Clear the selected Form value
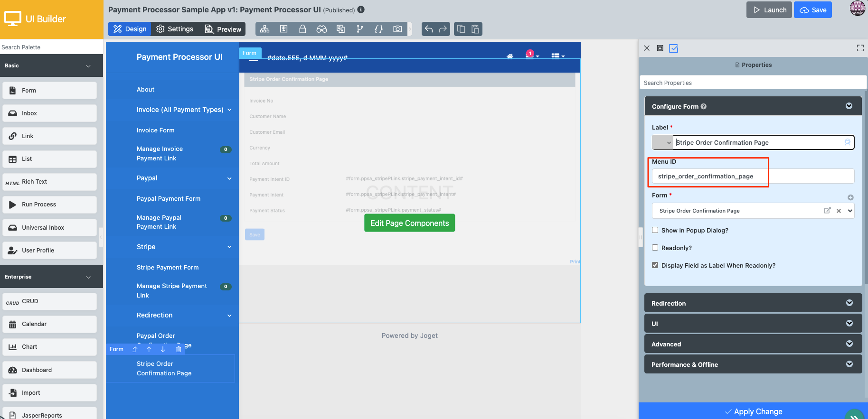This screenshot has width=868, height=419. tap(839, 211)
